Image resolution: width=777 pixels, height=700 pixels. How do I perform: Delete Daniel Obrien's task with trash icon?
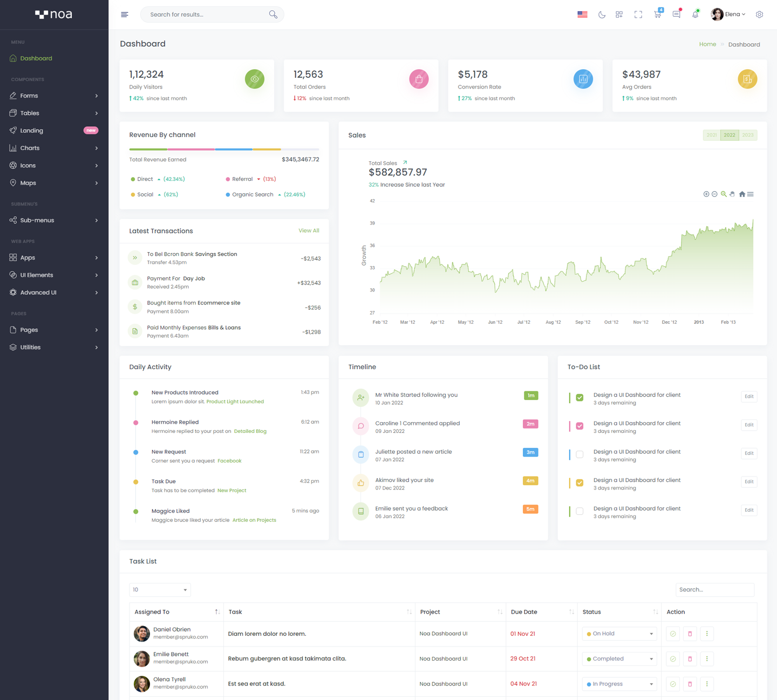(690, 634)
